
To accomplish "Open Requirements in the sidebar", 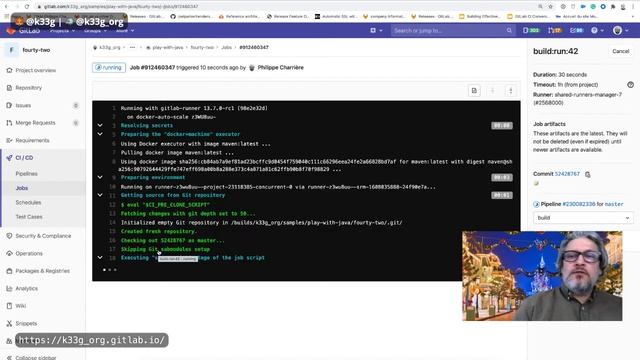I will (32, 140).
